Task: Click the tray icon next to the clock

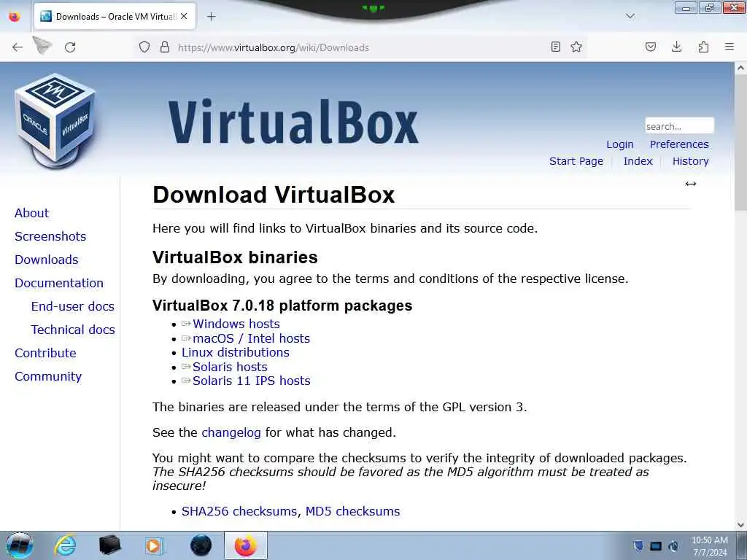Action: pos(673,546)
